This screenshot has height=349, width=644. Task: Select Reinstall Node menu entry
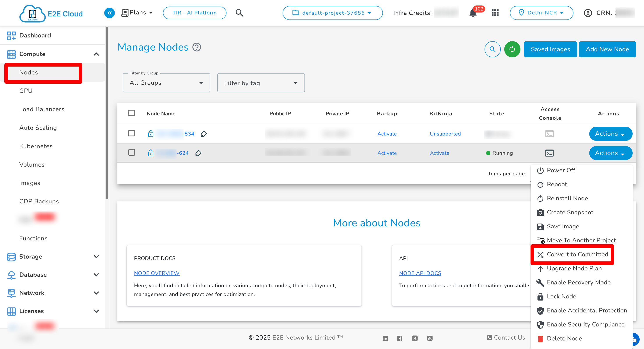[x=581, y=198]
